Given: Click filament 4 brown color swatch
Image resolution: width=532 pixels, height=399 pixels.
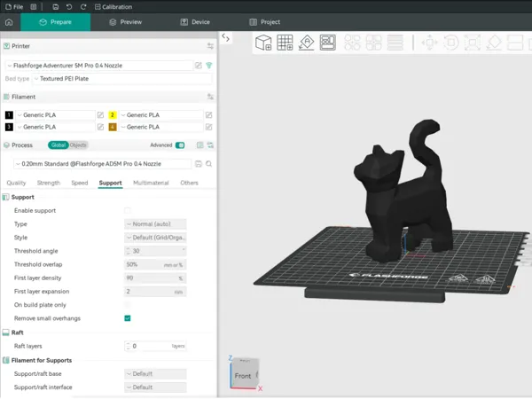Looking at the screenshot, I should coord(113,127).
